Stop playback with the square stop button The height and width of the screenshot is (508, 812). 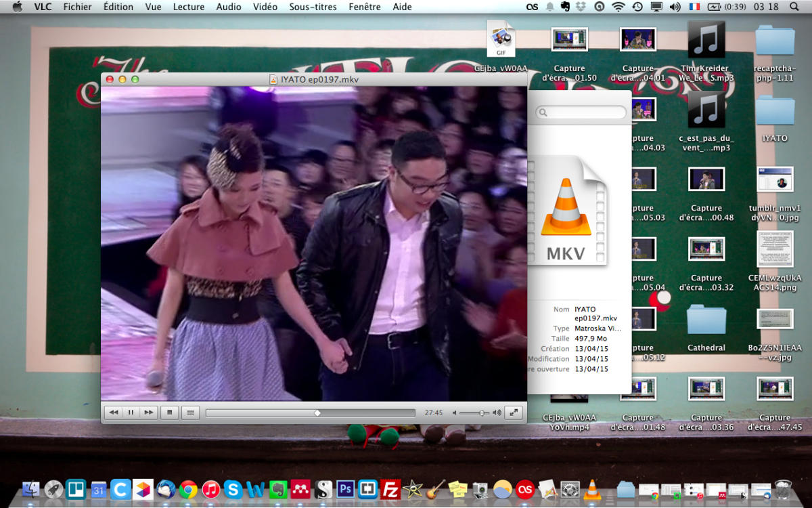[x=170, y=412]
